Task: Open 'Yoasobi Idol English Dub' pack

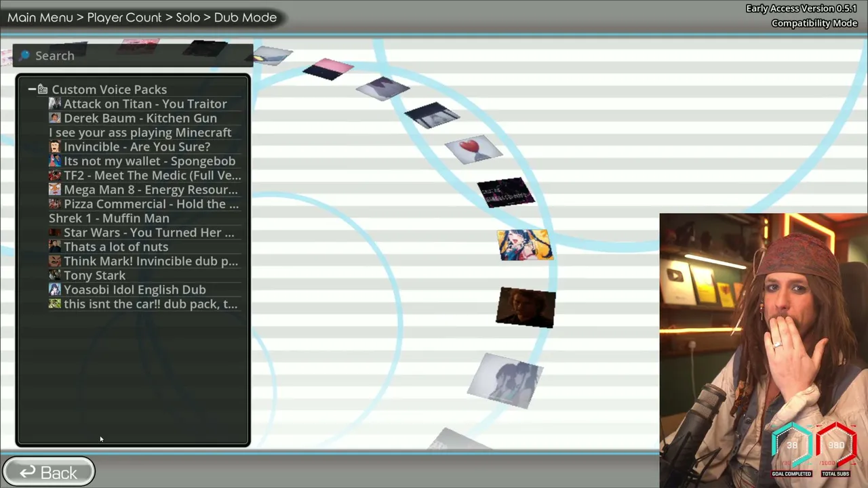Action: tap(134, 289)
